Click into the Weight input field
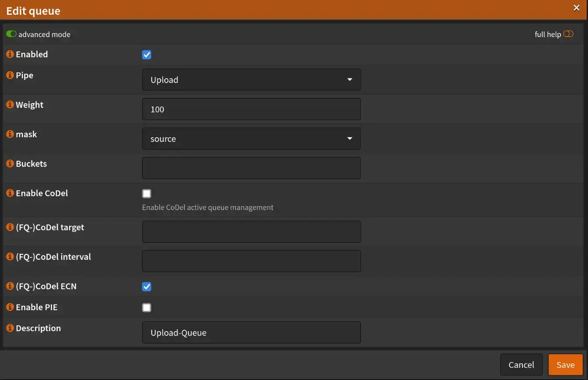This screenshot has height=380, width=588. tap(251, 109)
